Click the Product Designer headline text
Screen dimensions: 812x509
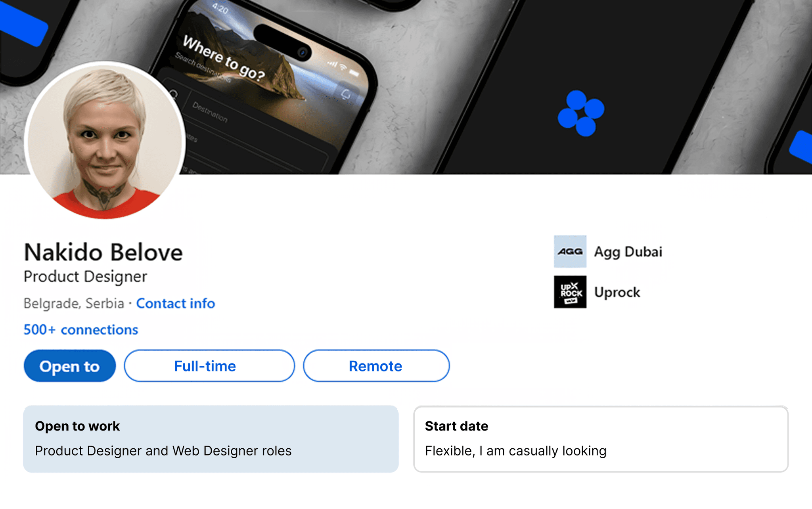click(x=85, y=277)
